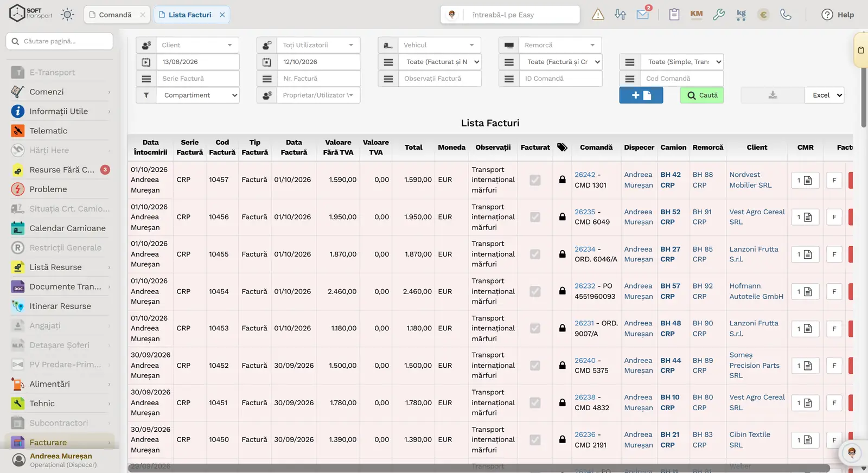868x473 pixels.
Task: Open the kg weight tool icon
Action: pyautogui.click(x=741, y=15)
